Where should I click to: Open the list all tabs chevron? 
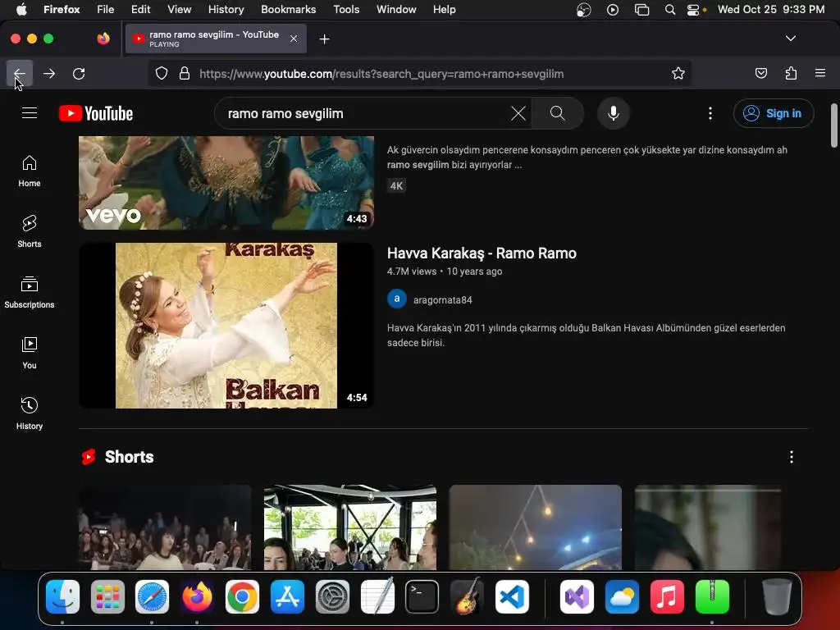click(x=790, y=39)
